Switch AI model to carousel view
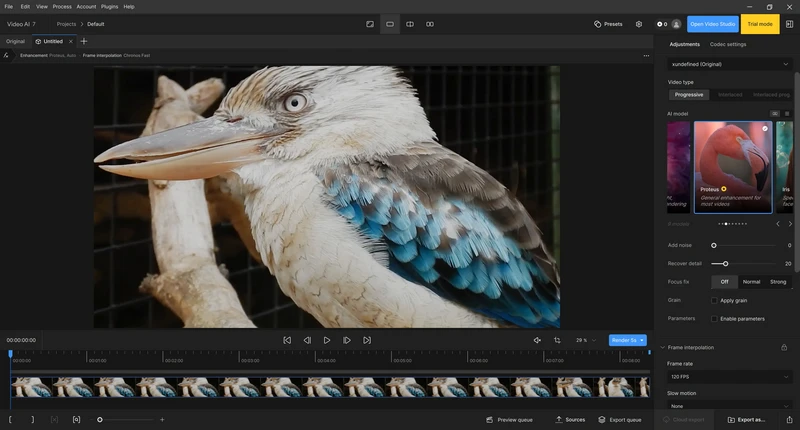The height and width of the screenshot is (430, 800). pos(775,114)
